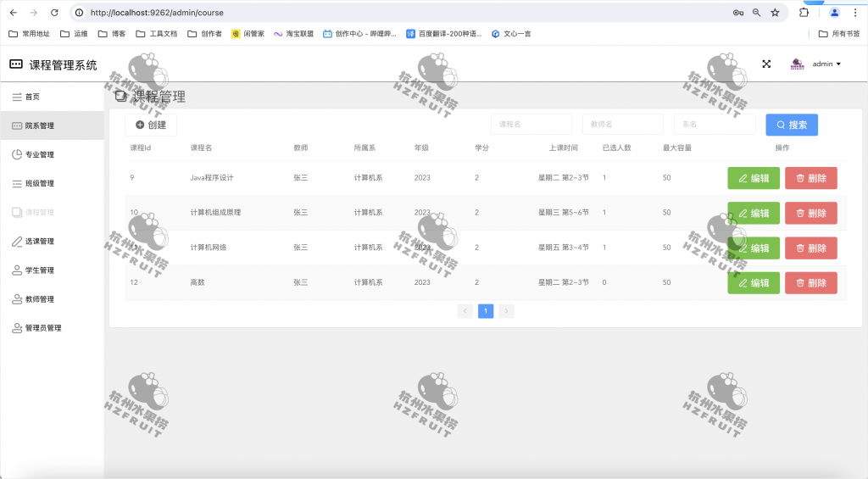Go to 首页 in sidebar
The width and height of the screenshot is (868, 479).
pos(52,97)
